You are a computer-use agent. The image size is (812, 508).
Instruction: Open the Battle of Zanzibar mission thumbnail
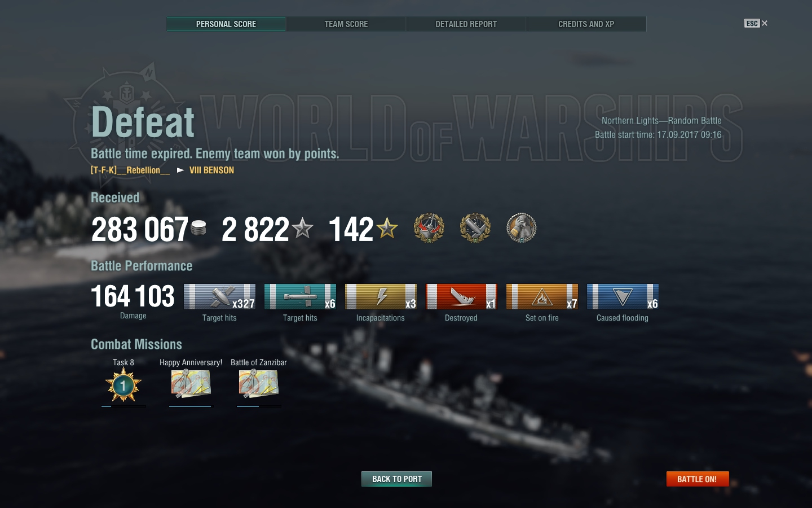(259, 384)
